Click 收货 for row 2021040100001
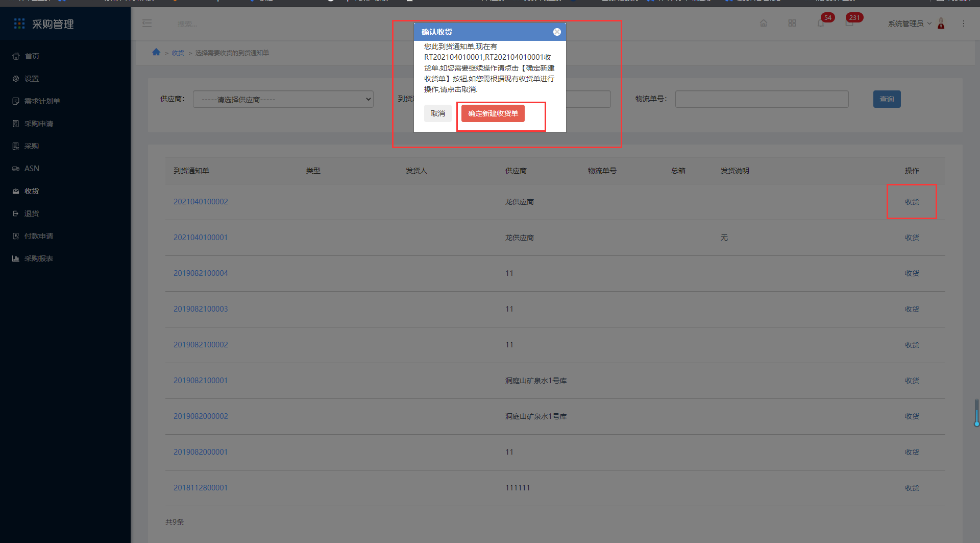Image resolution: width=980 pixels, height=543 pixels. pos(912,238)
